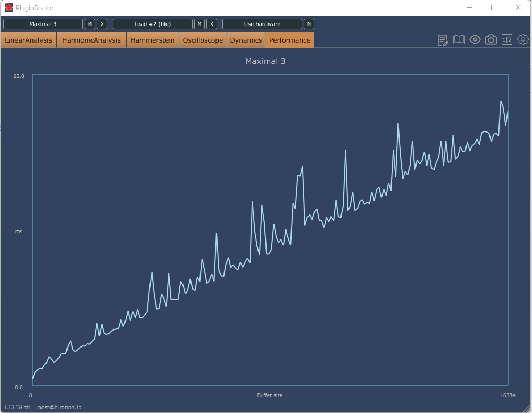Select the Dynamics tab

(x=246, y=40)
